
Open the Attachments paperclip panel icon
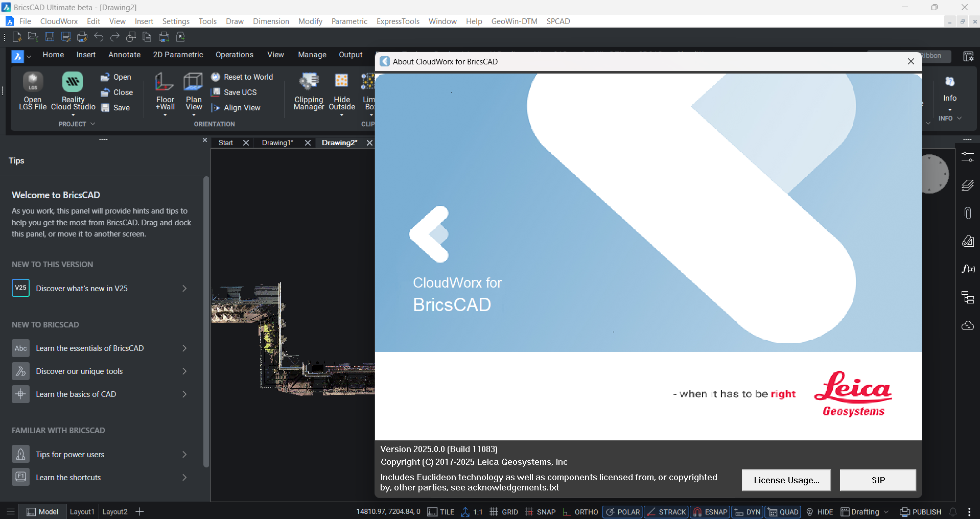pos(968,213)
